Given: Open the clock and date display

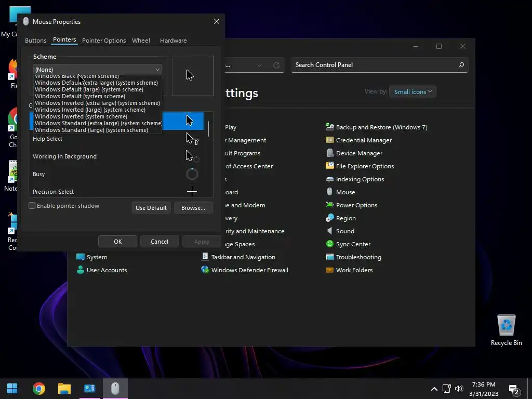Looking at the screenshot, I should [x=484, y=389].
